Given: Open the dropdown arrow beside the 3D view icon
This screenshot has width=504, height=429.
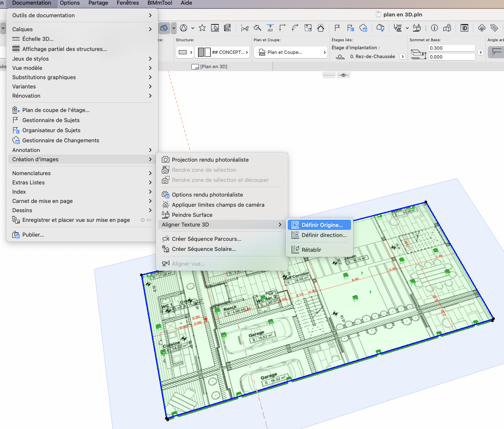Looking at the screenshot, I should point(174,28).
